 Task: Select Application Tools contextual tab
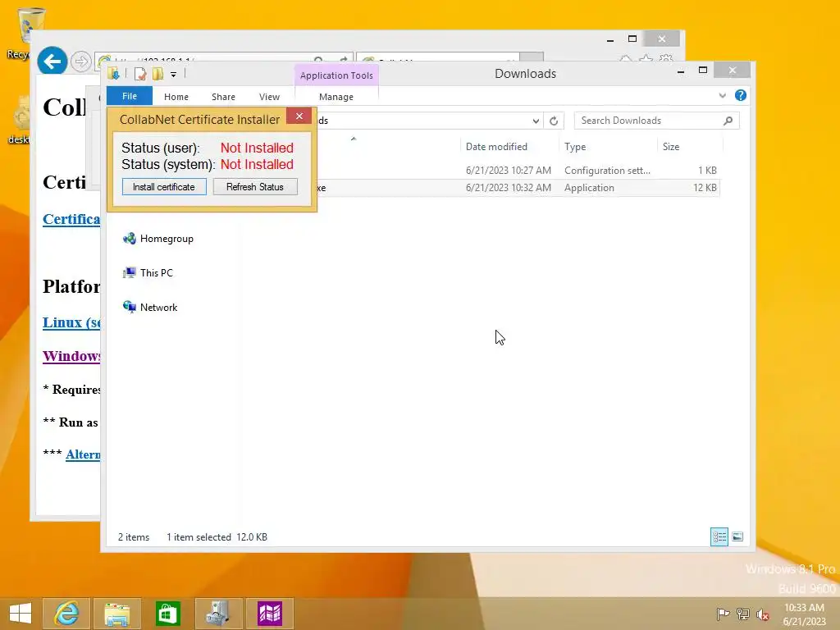[336, 75]
